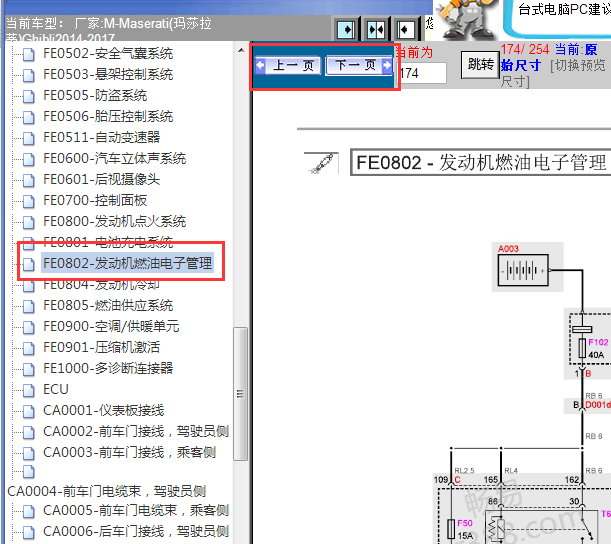The width and height of the screenshot is (611, 544).
Task: Click the document icon beside ECU
Action: point(28,390)
